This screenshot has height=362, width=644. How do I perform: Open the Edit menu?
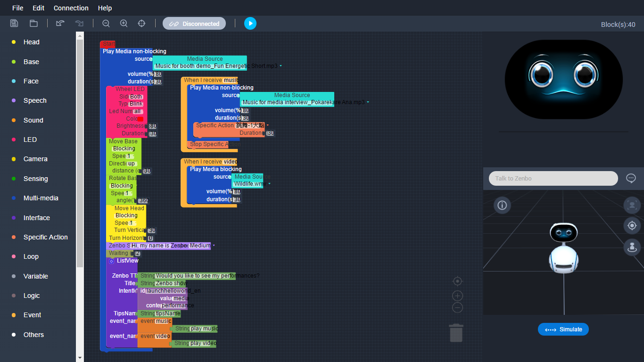point(39,8)
